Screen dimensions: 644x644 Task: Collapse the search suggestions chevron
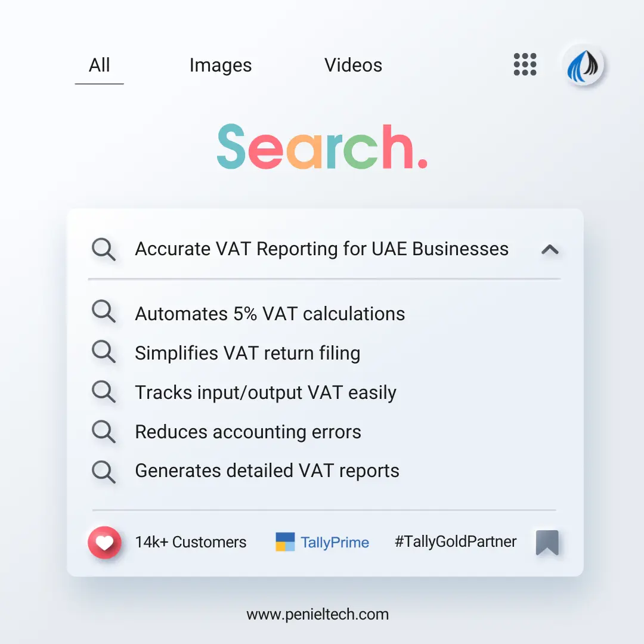[550, 250]
